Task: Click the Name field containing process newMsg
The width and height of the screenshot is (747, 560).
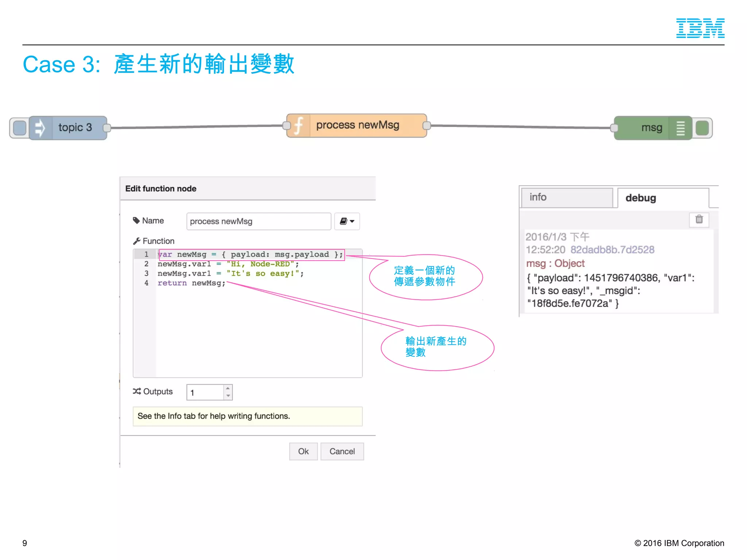Action: coord(258,221)
